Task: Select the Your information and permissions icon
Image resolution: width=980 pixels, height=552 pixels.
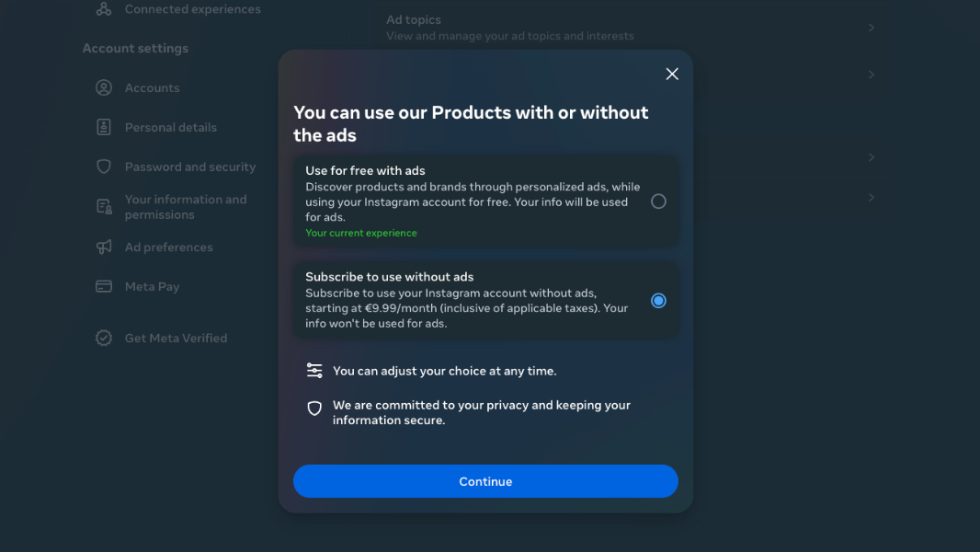Action: (104, 206)
